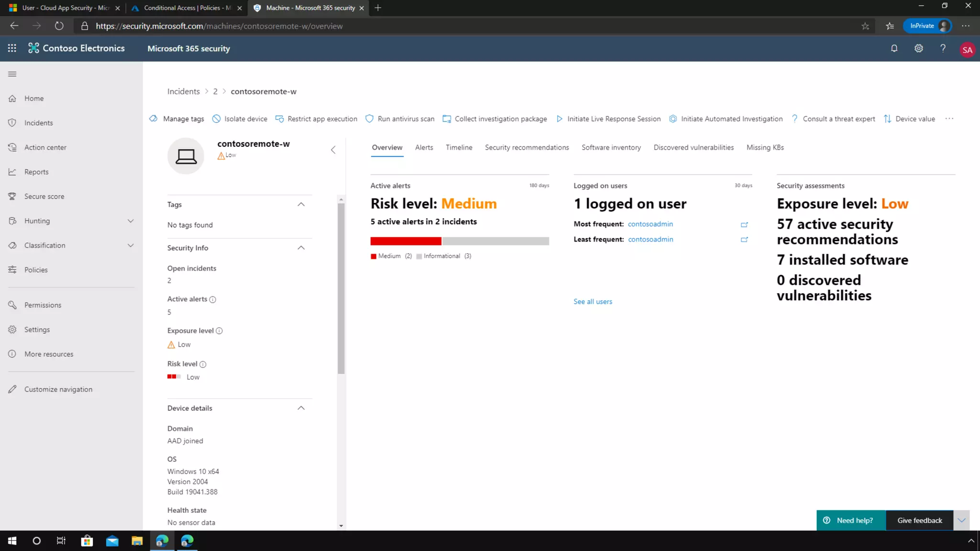Open most frequent user external link icon
Viewport: 980px width, 551px height.
click(x=744, y=224)
